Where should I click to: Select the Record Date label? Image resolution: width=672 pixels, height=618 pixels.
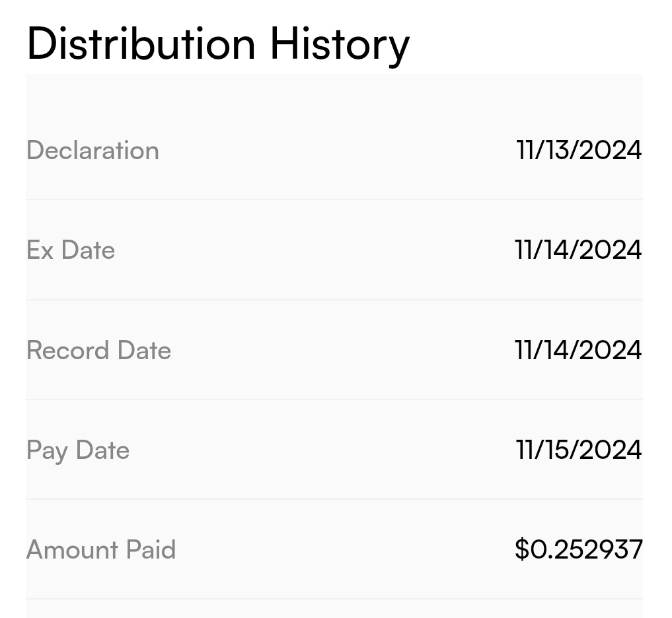click(x=98, y=351)
